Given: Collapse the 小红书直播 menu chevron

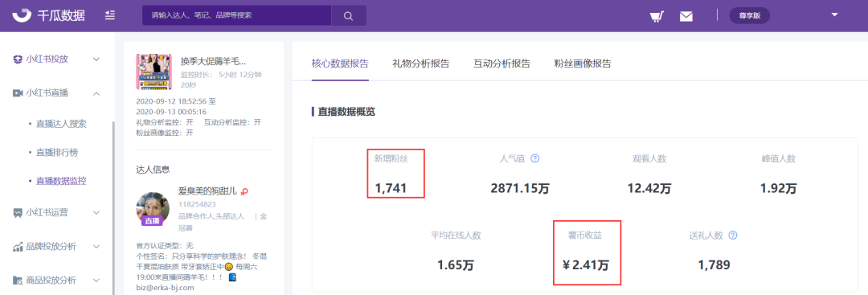Looking at the screenshot, I should 96,93.
